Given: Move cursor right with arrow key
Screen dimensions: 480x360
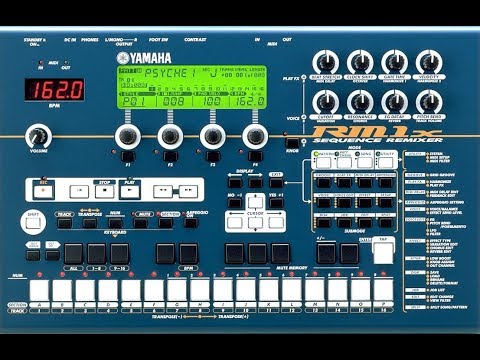Looking at the screenshot, I should [276, 222].
